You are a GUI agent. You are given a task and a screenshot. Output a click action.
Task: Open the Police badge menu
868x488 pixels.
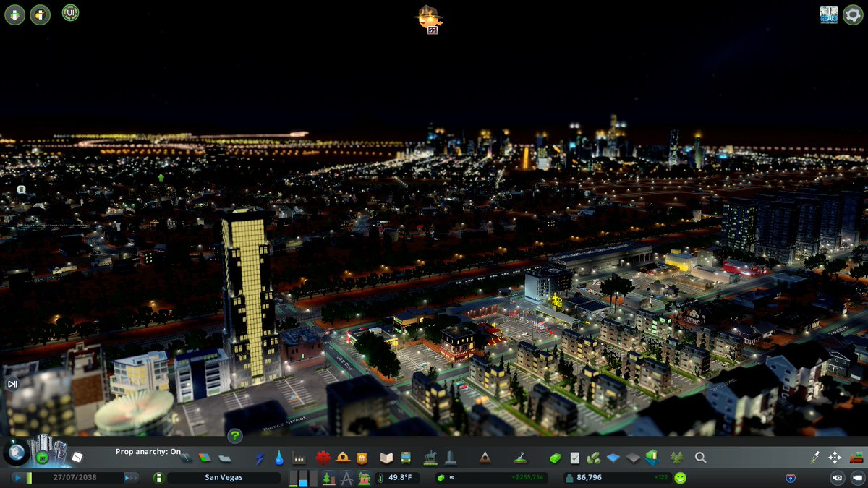362,458
